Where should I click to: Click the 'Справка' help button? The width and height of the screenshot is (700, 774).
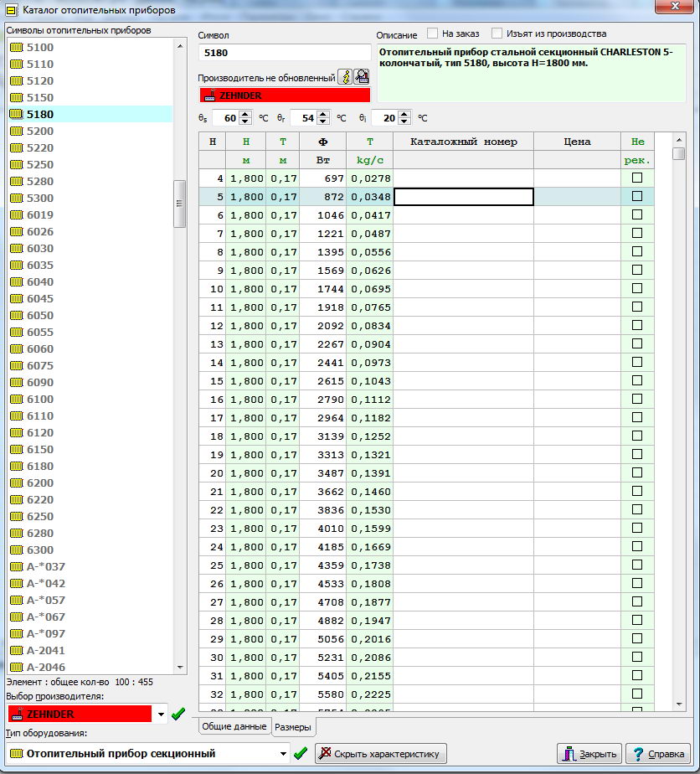(x=658, y=753)
